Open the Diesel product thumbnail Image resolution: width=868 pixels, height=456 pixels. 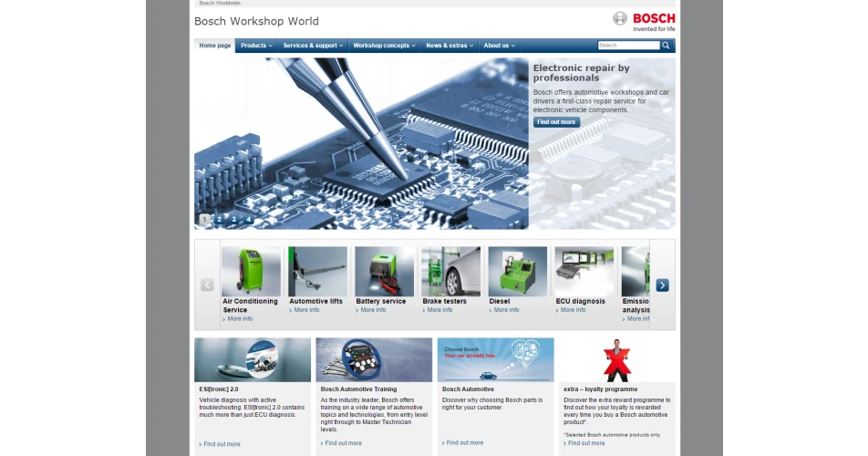point(518,271)
